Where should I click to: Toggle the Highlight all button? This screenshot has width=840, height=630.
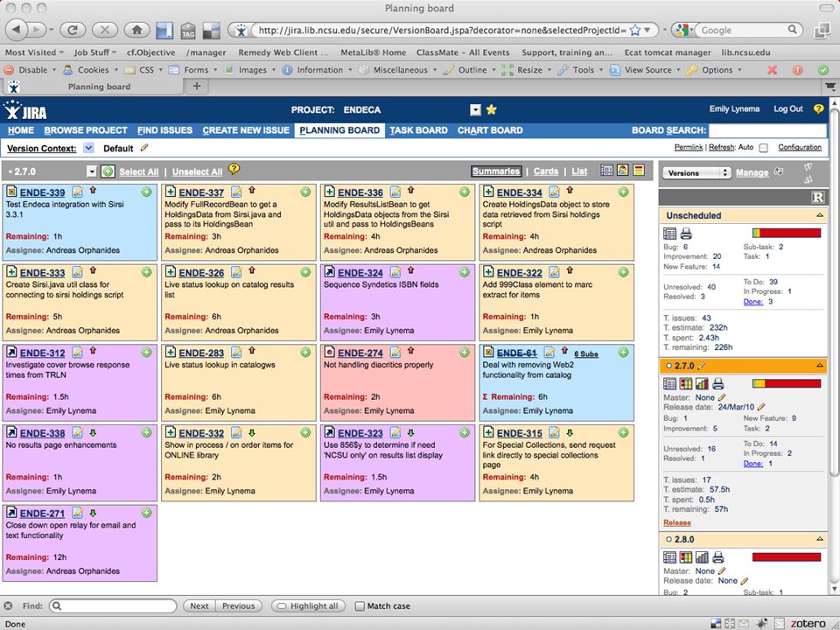308,605
